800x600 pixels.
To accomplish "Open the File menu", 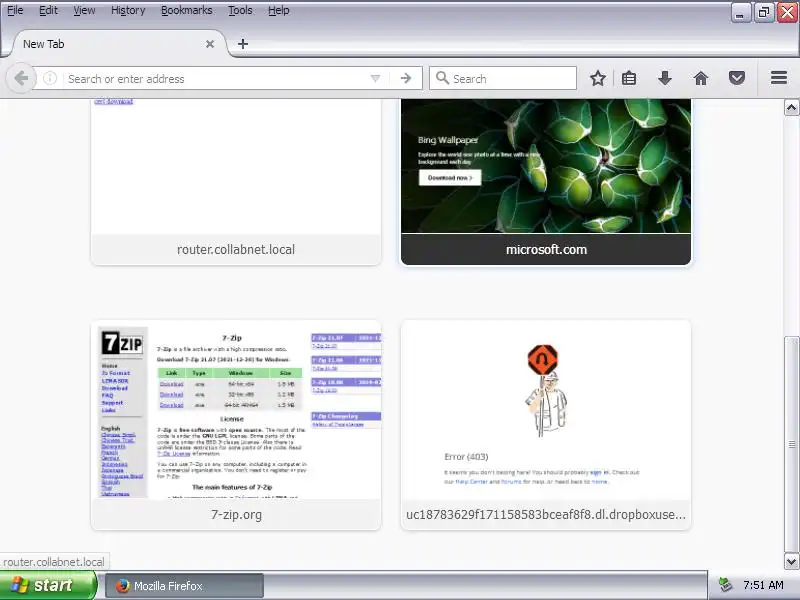I will tap(15, 10).
